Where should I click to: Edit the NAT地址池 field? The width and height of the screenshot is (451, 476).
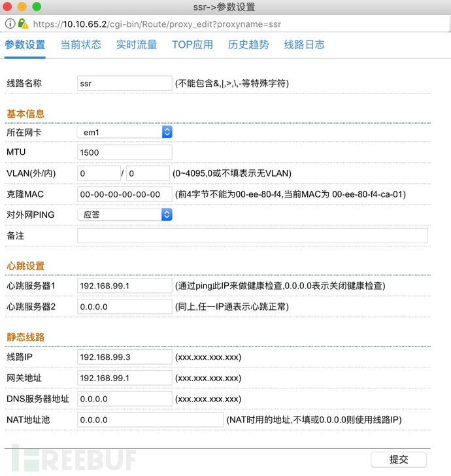click(150, 420)
